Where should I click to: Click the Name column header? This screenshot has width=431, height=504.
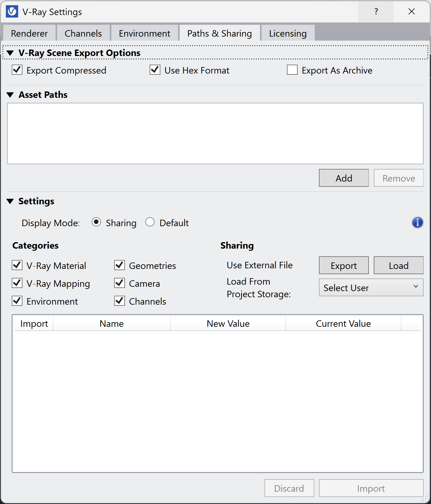[x=112, y=323]
